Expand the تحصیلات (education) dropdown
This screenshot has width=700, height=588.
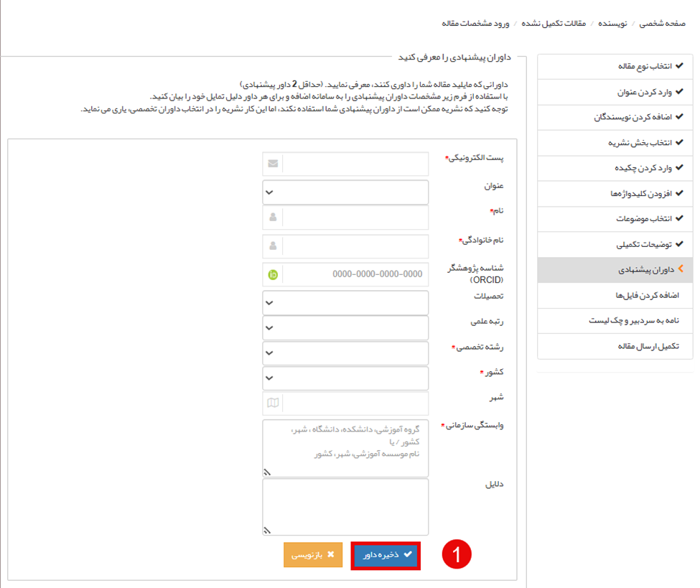tap(345, 303)
